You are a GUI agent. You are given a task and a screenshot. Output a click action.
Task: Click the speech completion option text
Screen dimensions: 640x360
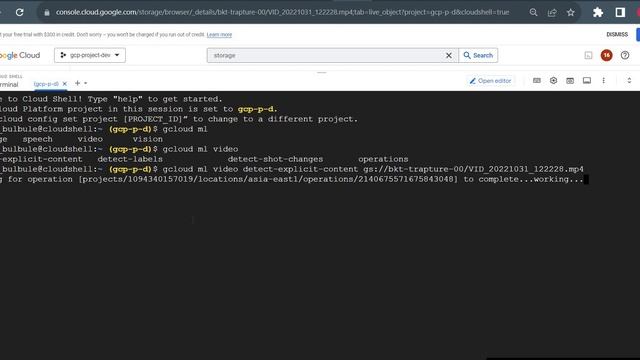(38, 139)
